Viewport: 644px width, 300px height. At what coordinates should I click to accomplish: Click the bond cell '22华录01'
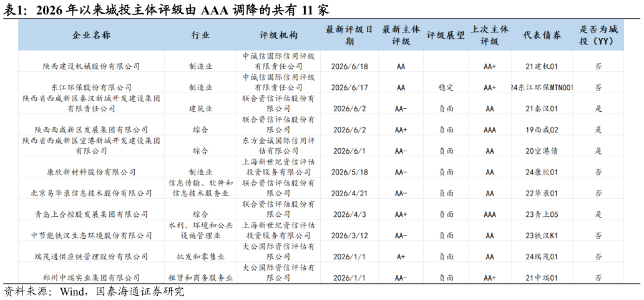[x=542, y=193]
